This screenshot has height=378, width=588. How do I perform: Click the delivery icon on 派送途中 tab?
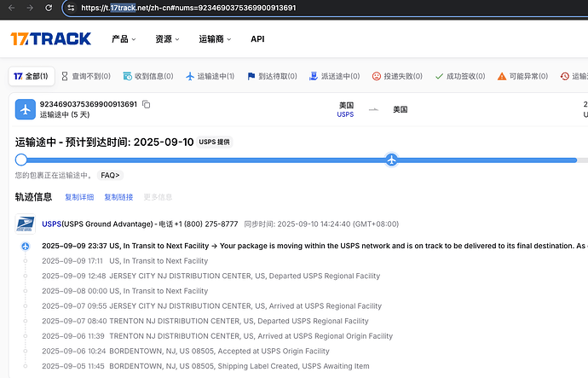pyautogui.click(x=313, y=76)
